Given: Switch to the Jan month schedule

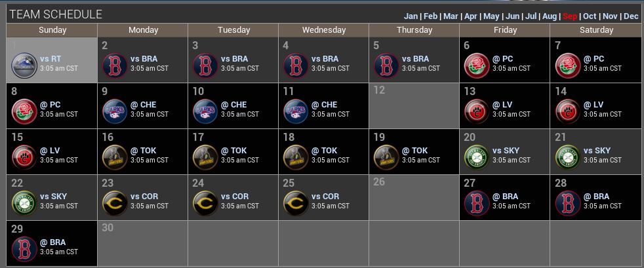Looking at the screenshot, I should [x=411, y=16].
